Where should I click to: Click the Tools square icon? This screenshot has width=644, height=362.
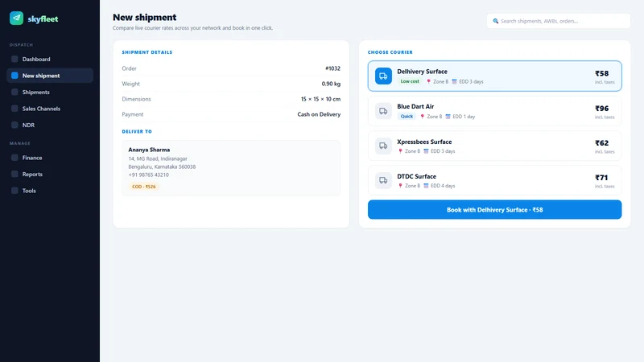coord(14,191)
